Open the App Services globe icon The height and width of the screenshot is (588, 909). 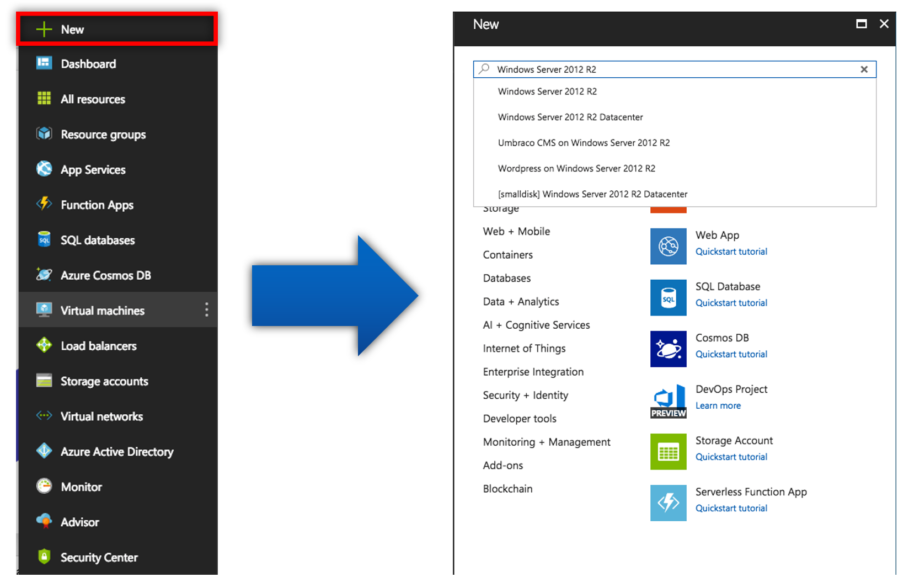pos(44,169)
